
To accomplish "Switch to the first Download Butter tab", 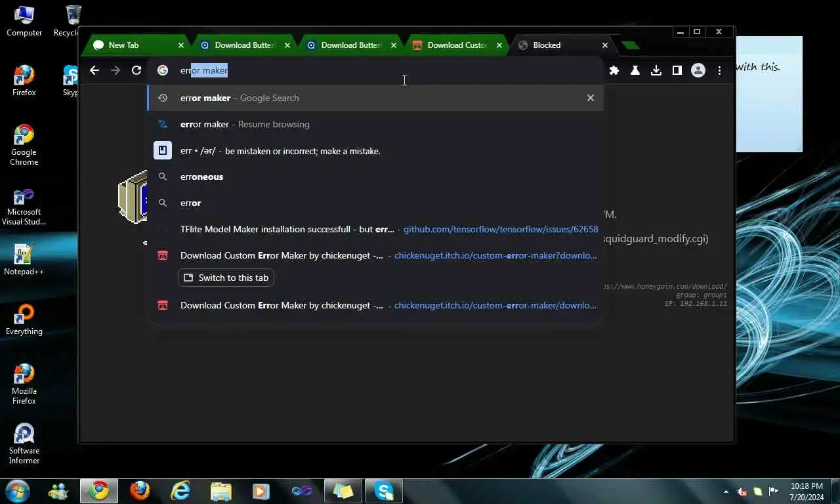I will coord(245,45).
